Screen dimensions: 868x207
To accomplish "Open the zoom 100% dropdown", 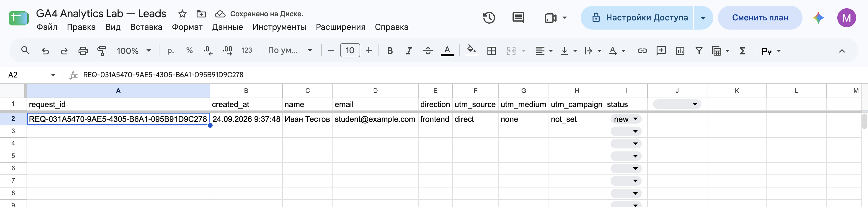I will coord(133,51).
